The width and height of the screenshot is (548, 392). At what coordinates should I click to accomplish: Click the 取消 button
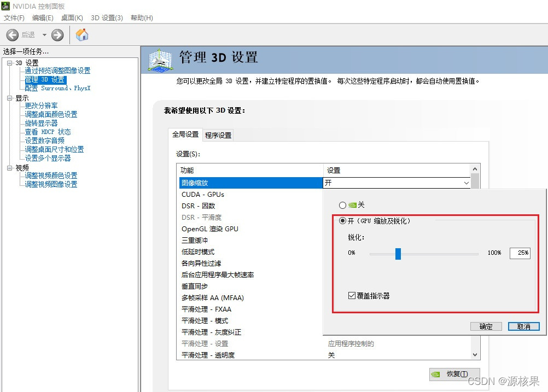(523, 326)
